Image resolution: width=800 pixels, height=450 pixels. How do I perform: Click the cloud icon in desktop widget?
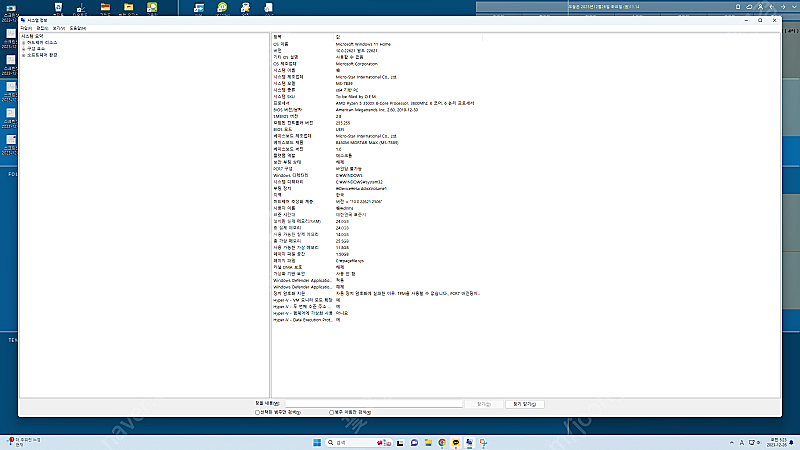pyautogui.click(x=749, y=7)
